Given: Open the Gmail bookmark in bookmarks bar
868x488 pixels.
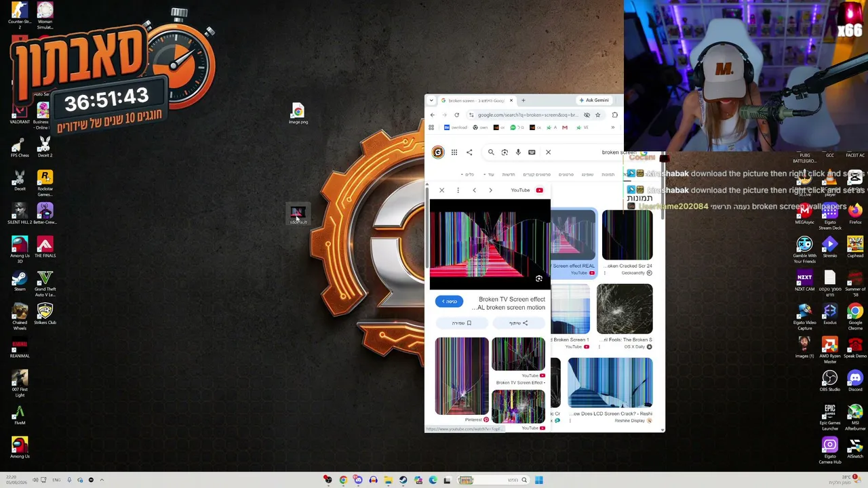Looking at the screenshot, I should [x=564, y=127].
